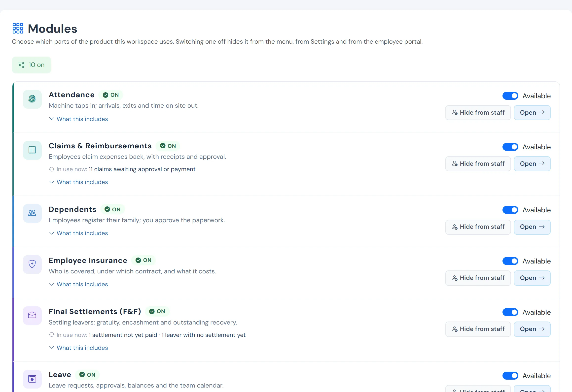Click the Final Settlements (F&F) module title

(95, 312)
